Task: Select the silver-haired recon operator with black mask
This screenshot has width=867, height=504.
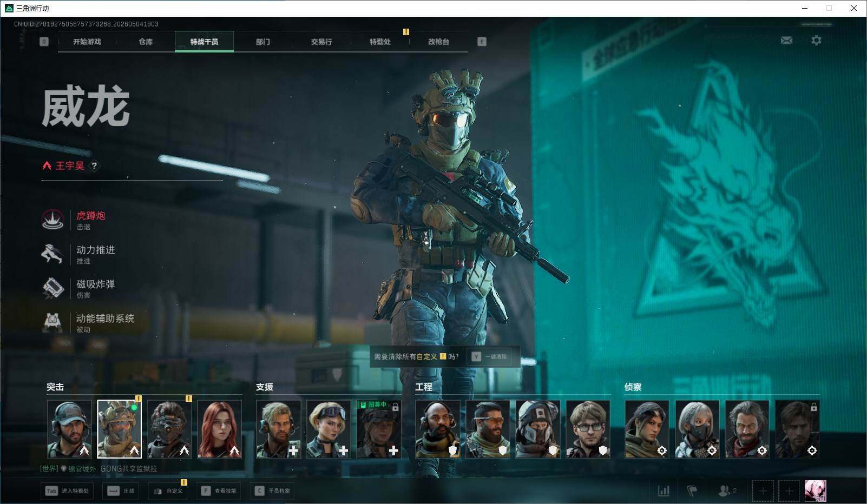Action: coord(697,429)
